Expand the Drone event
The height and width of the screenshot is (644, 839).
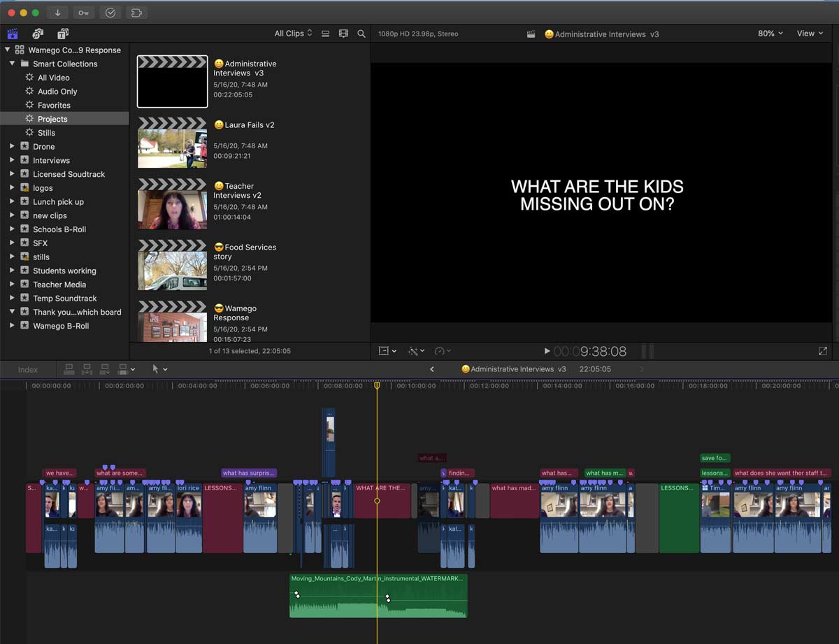click(12, 146)
